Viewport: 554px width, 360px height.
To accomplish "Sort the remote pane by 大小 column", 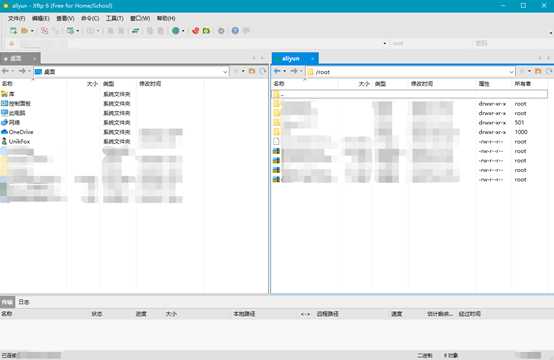I will (364, 84).
